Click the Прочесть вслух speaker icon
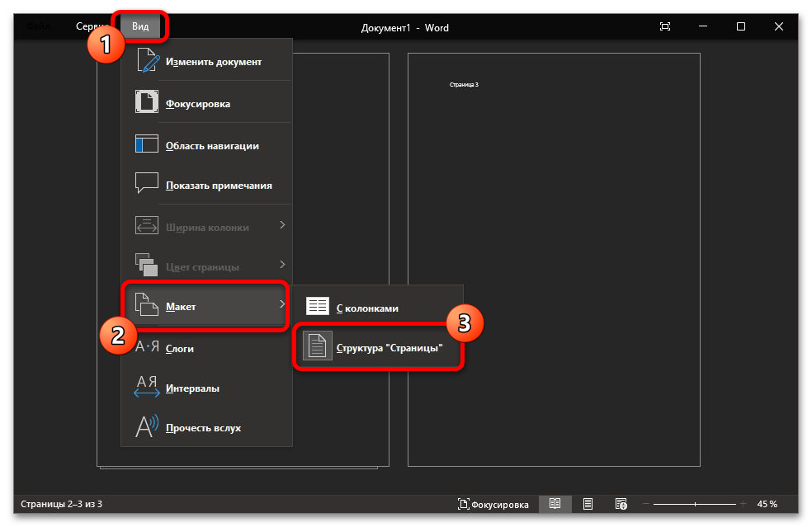This screenshot has height=527, width=812. click(146, 428)
